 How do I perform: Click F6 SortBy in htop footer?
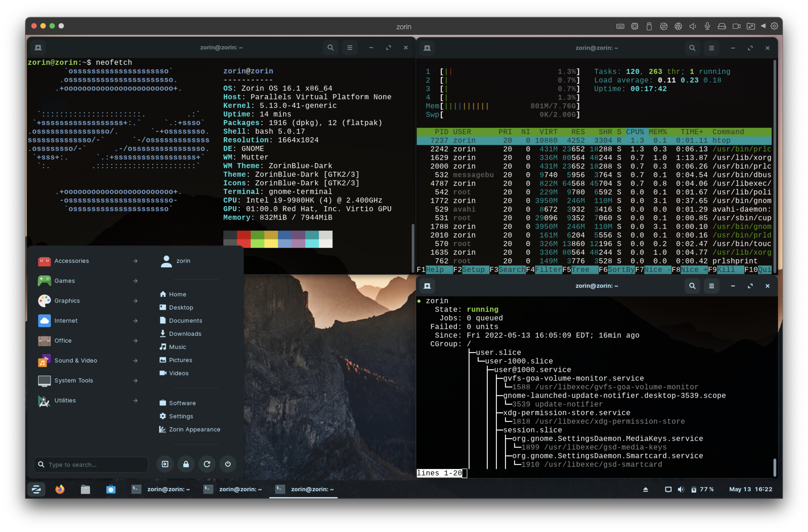click(616, 269)
